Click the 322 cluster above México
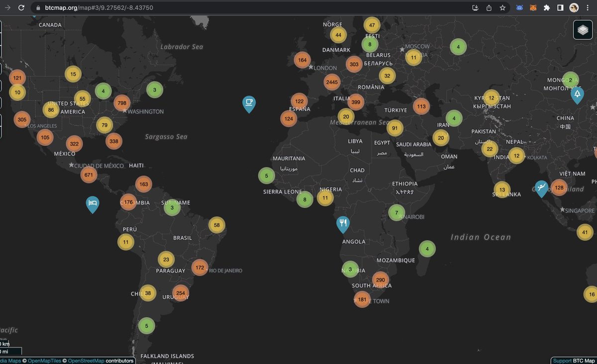This screenshot has height=364, width=597. (74, 144)
